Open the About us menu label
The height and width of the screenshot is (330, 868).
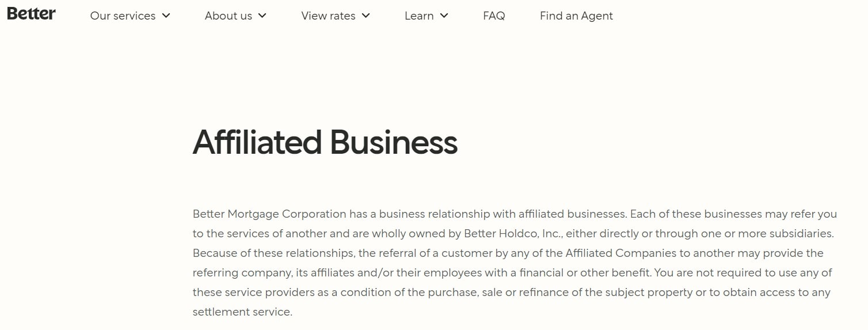point(228,16)
